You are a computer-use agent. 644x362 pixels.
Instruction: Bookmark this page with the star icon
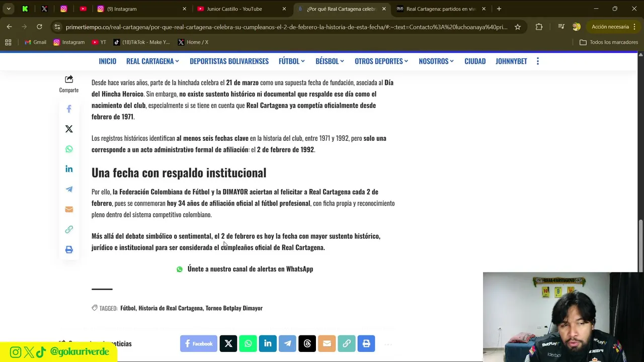(517, 27)
